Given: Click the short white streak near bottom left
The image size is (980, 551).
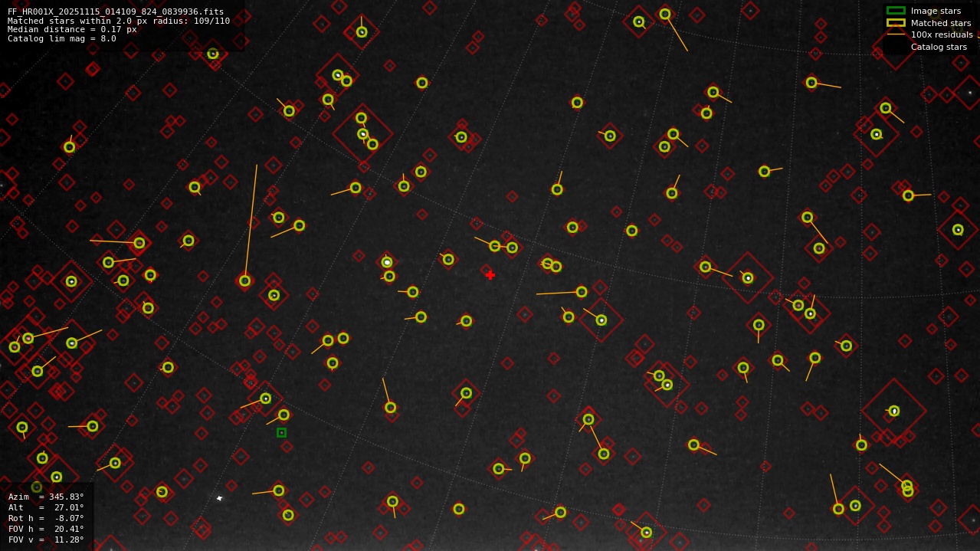Looking at the screenshot, I should (219, 498).
